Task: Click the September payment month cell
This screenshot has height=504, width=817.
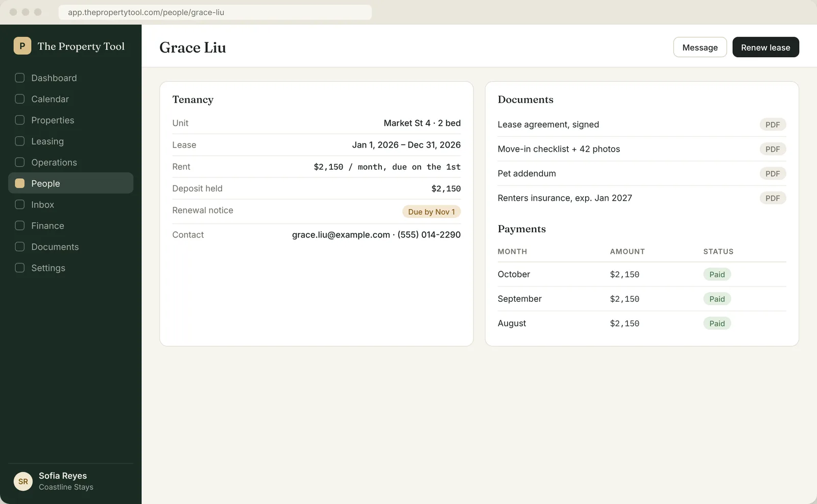Action: 519,299
